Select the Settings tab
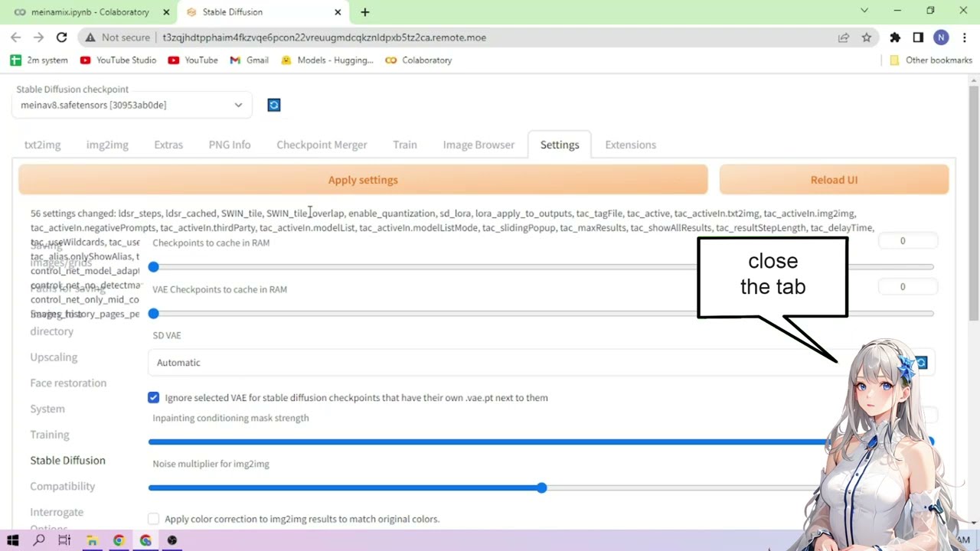The width and height of the screenshot is (980, 551). click(560, 145)
